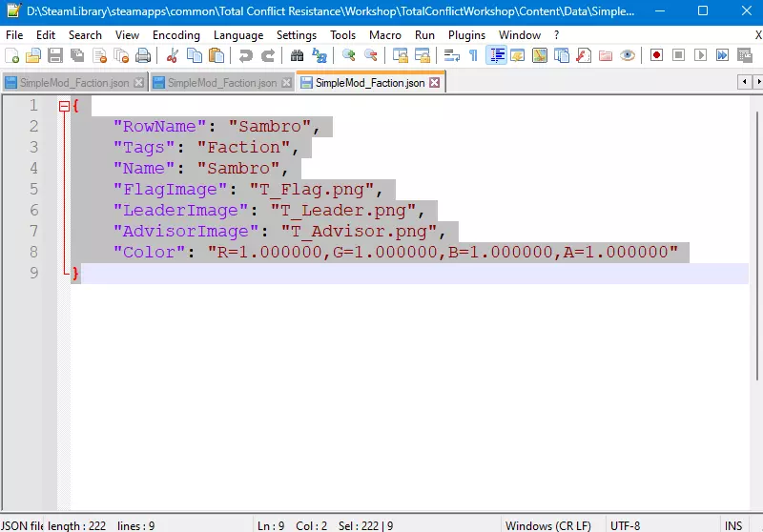This screenshot has width=763, height=532.
Task: Click the Undo arrow icon
Action: coord(246,56)
